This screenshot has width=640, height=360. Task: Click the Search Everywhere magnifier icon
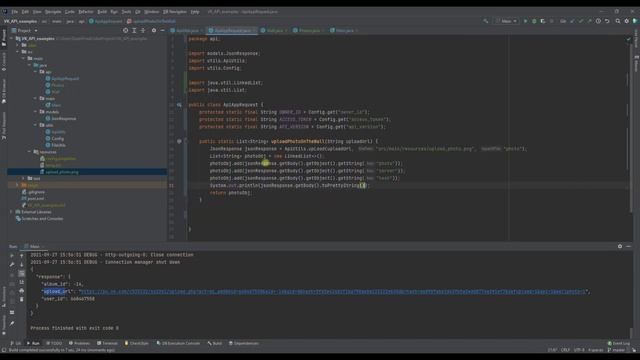coord(618,21)
